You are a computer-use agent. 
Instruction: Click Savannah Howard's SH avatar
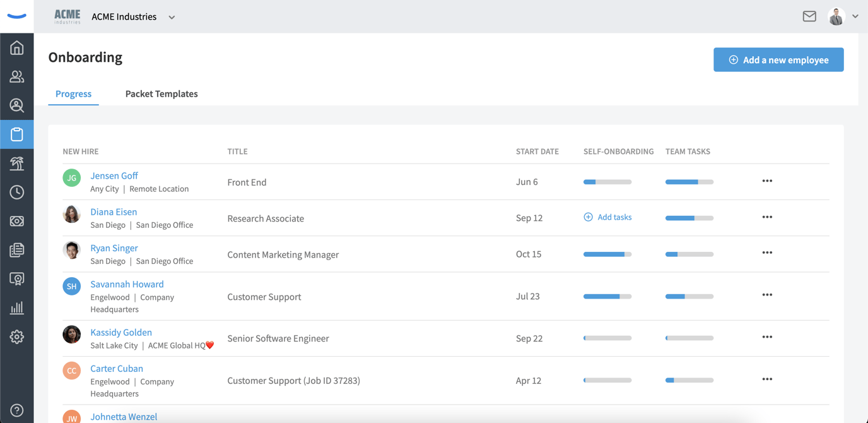click(x=72, y=286)
